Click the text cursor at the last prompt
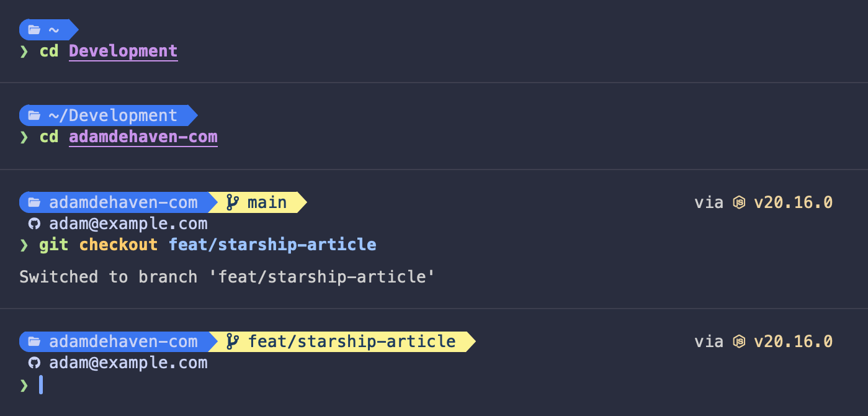Screen dimensions: 868x416 click(41, 385)
